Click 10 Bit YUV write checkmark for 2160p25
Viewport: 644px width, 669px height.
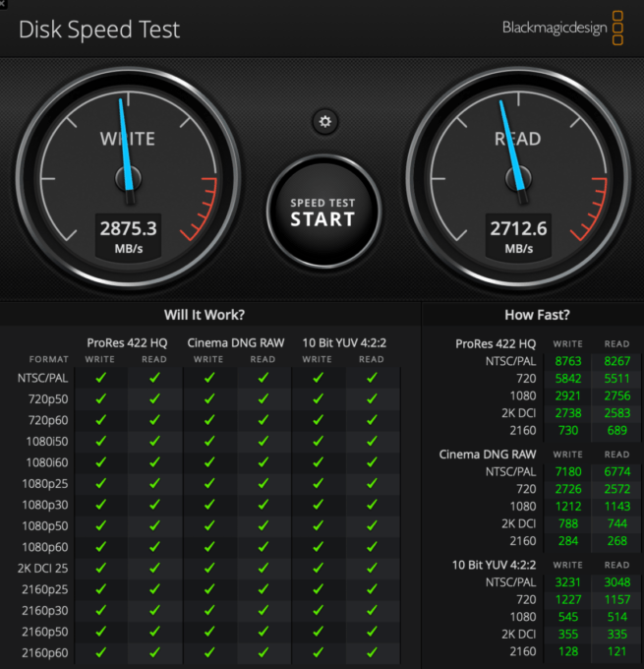(x=318, y=589)
